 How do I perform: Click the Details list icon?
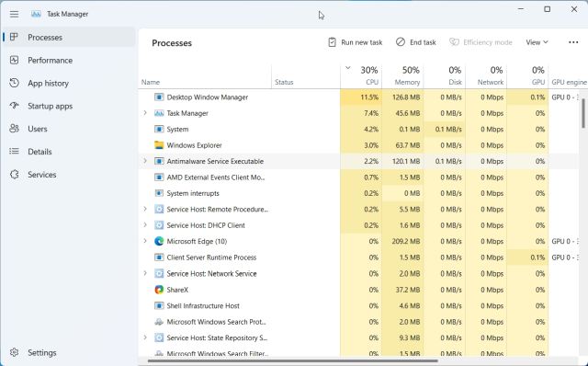coord(14,152)
